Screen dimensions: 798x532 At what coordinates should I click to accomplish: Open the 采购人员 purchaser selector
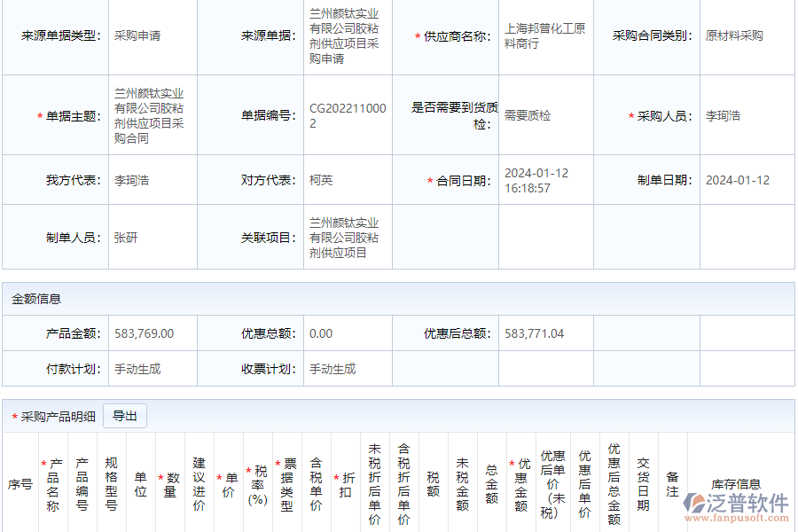pos(731,114)
